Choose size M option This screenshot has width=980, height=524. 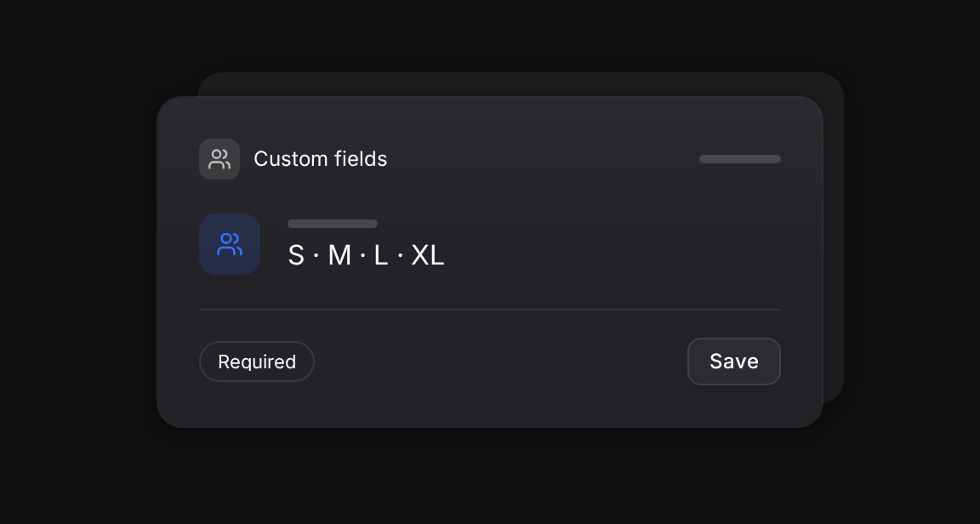tap(339, 255)
